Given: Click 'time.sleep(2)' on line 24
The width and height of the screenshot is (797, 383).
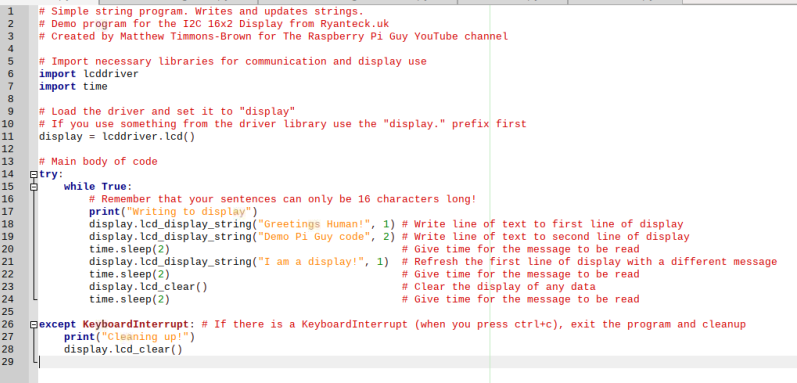Looking at the screenshot, I should (x=129, y=299).
